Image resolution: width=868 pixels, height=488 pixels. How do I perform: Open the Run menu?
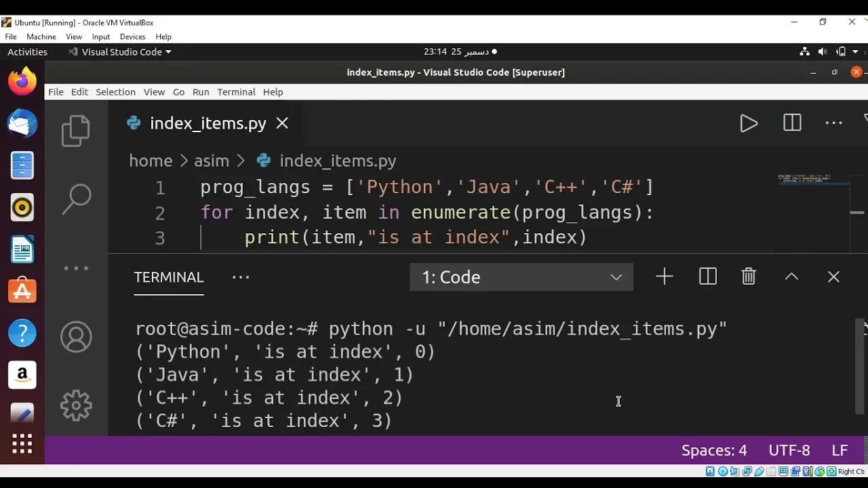click(201, 92)
